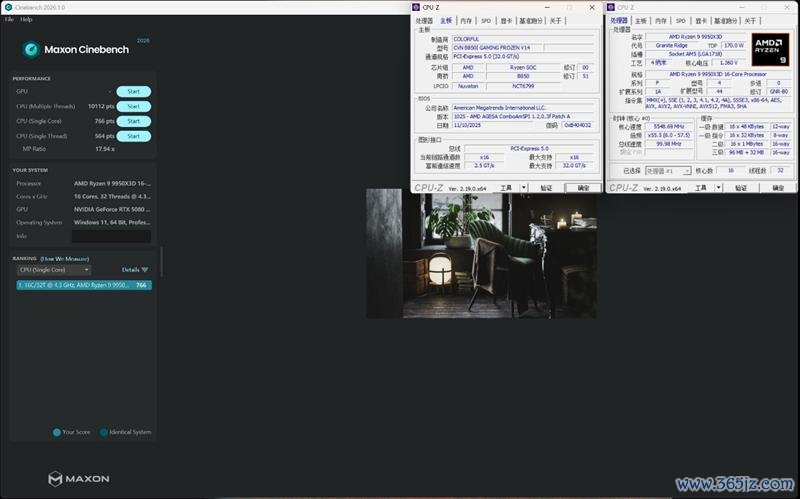Switch to 内存 tab in processor CPU-Z window
This screenshot has height=499, width=800.
[x=661, y=21]
